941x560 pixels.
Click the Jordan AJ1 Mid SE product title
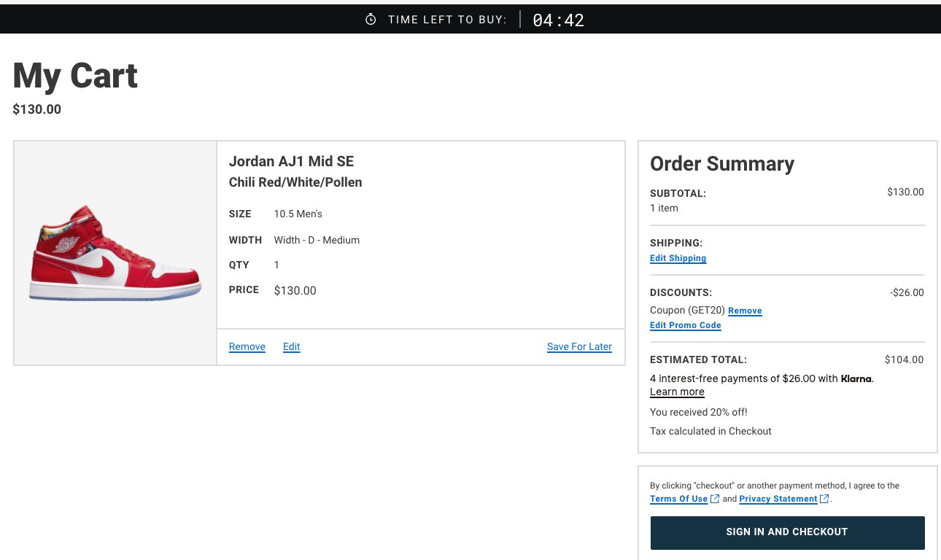click(x=291, y=161)
